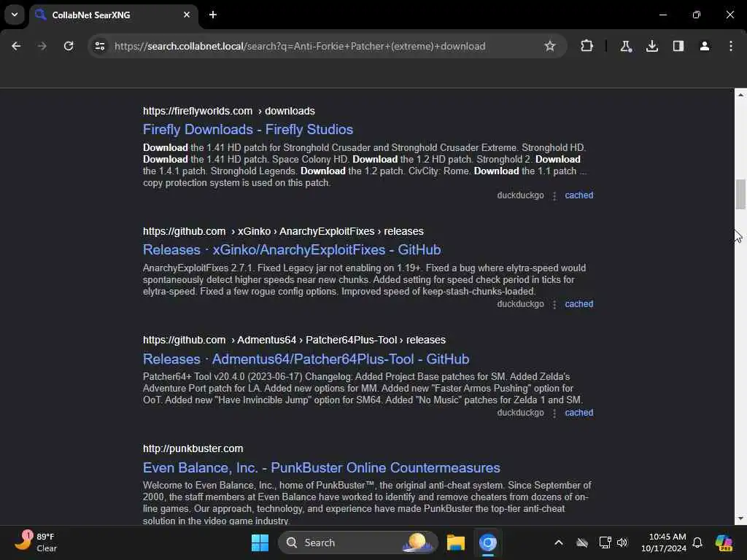Launch Copilot preview from taskbar

(724, 542)
